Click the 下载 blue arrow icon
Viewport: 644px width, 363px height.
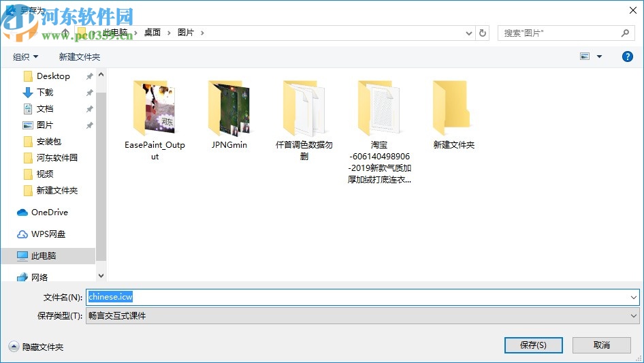28,93
